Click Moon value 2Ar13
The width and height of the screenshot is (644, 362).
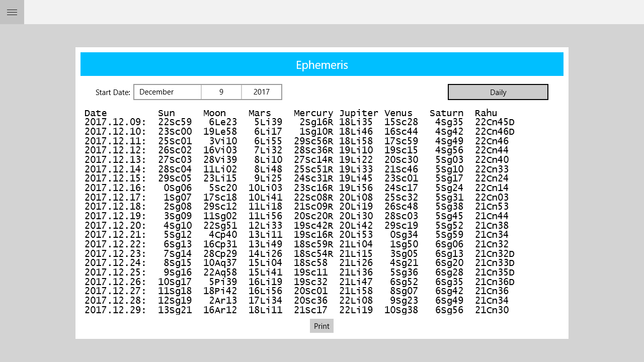pos(223,301)
